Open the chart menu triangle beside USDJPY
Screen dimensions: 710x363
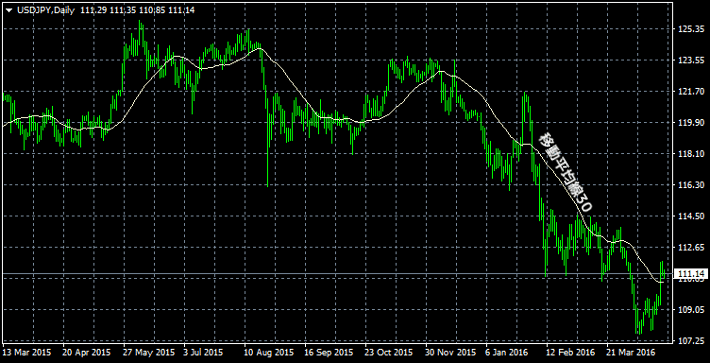coord(9,10)
